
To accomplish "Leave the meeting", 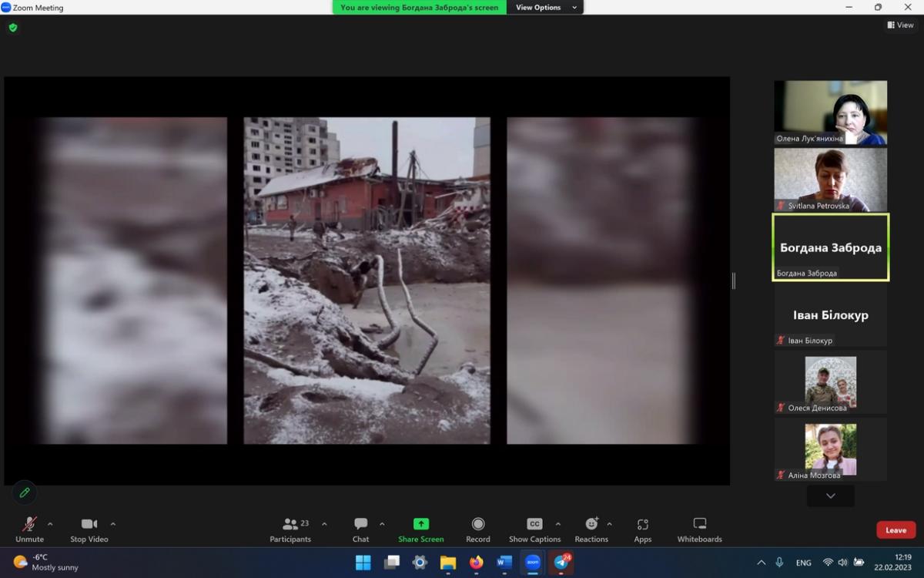I will coord(896,530).
